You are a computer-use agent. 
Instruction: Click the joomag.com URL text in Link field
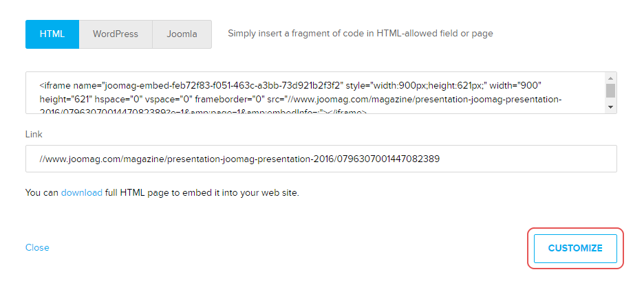pos(239,159)
